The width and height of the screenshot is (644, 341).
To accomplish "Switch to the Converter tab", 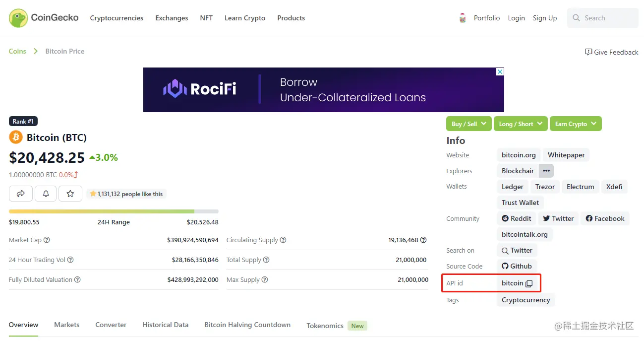I will [111, 325].
